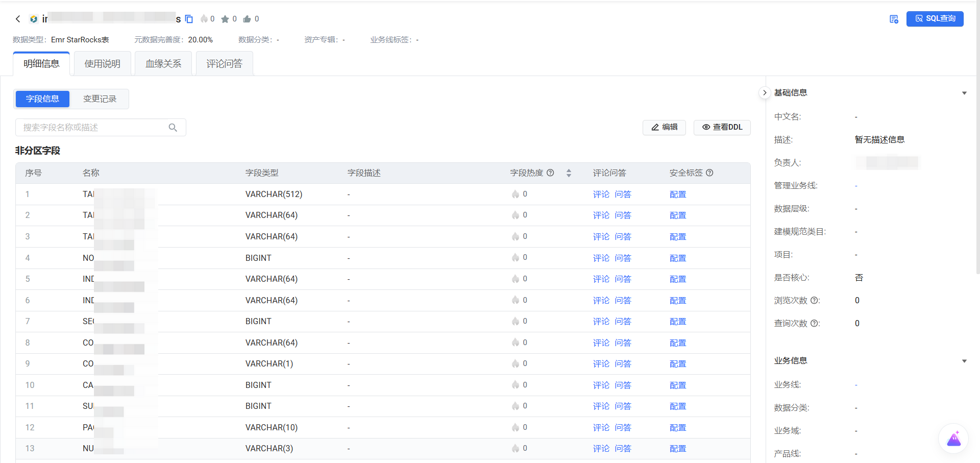Click the star favorite icon
This screenshot has width=980, height=463.
click(x=225, y=19)
